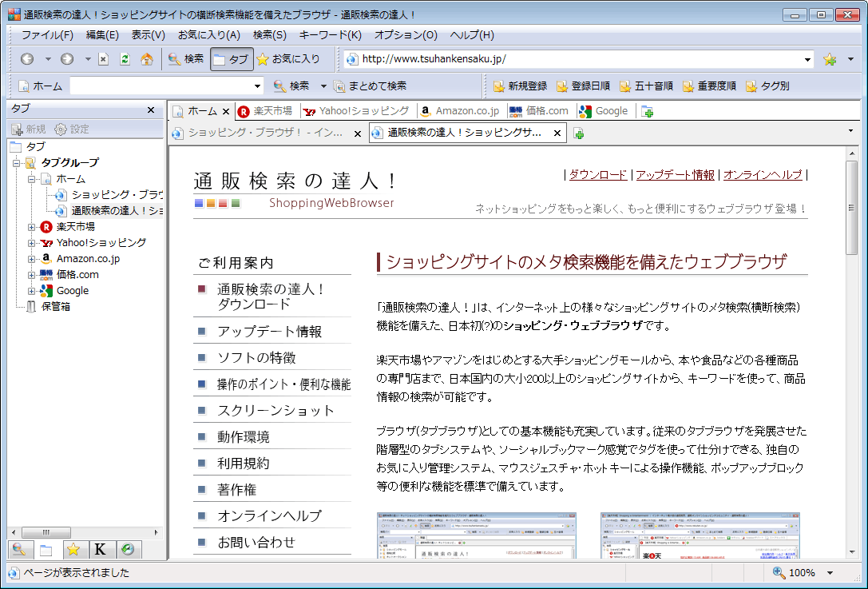Open the tab list dropdown at the tab bar's right end
The image size is (868, 589).
(x=851, y=131)
